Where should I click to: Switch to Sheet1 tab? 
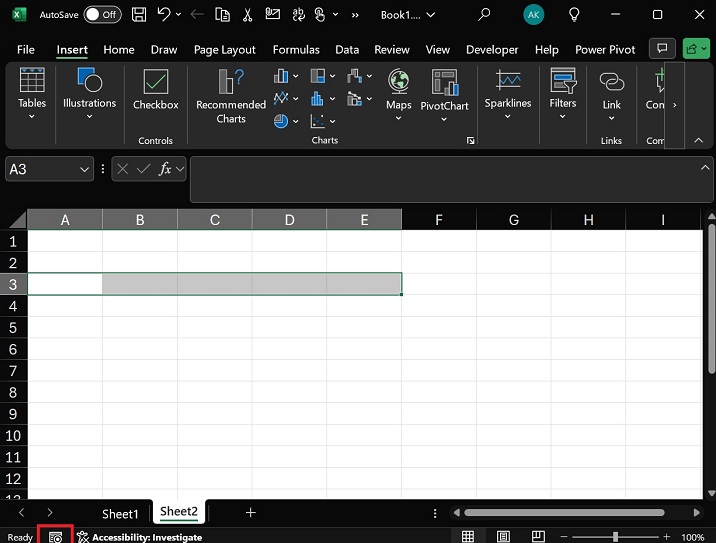(x=120, y=513)
